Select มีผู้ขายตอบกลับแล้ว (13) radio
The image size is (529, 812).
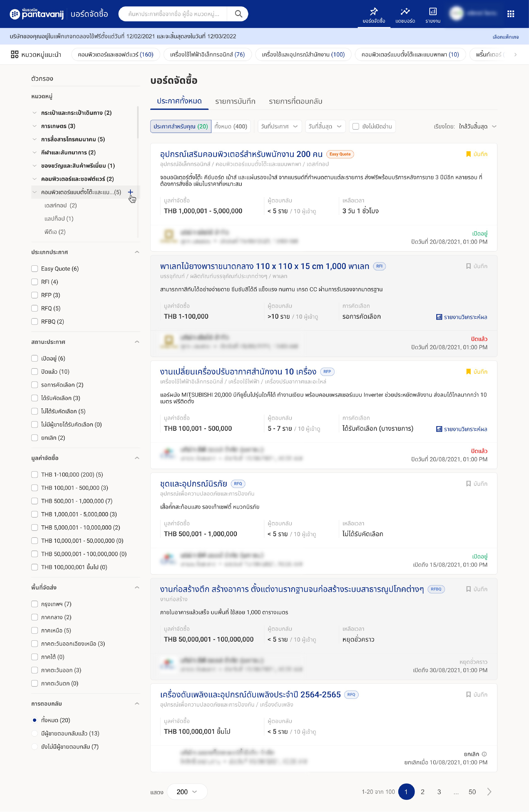(34, 733)
